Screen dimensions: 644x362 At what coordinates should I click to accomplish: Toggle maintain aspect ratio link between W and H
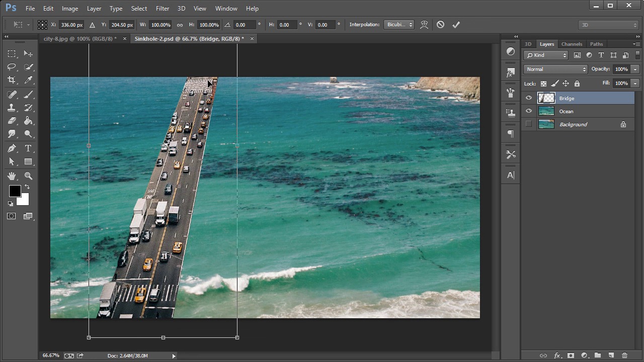[x=180, y=25]
